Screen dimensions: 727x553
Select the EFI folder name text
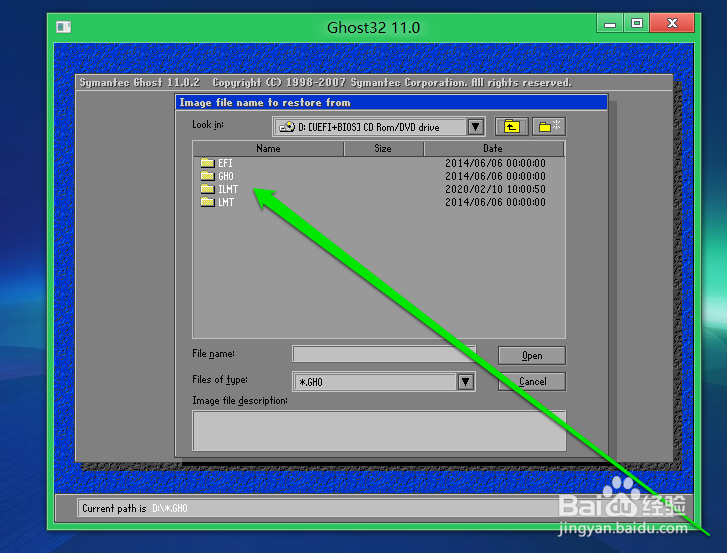click(x=225, y=163)
